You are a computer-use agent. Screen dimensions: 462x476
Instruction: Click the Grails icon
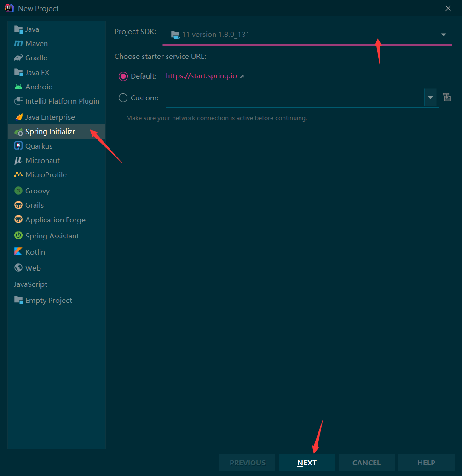click(18, 205)
